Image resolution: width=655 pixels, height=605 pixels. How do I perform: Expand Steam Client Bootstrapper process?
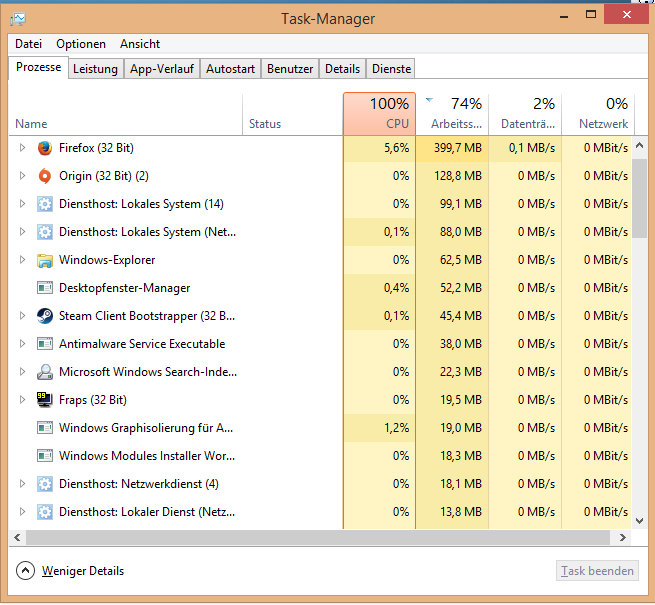23,315
